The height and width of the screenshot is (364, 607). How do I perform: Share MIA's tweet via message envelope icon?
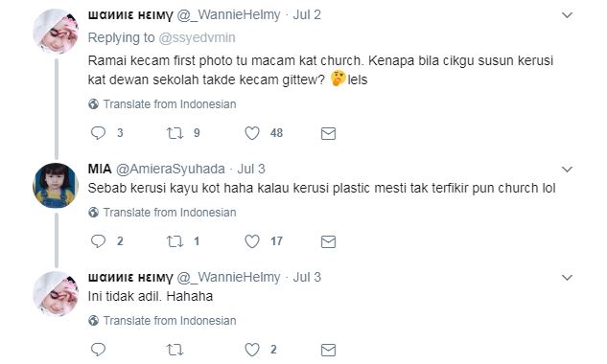pyautogui.click(x=328, y=241)
